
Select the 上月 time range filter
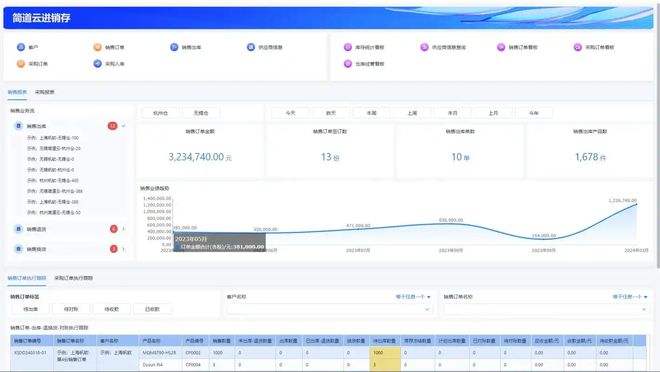coord(493,113)
